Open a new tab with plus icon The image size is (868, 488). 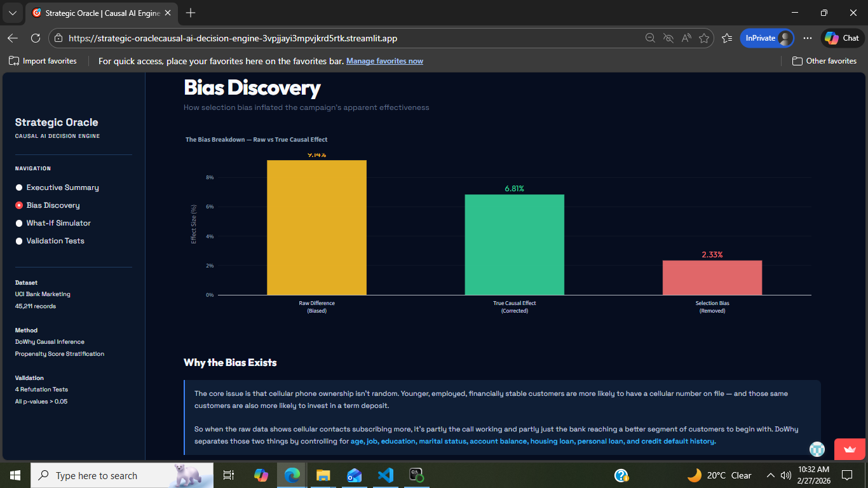click(191, 13)
